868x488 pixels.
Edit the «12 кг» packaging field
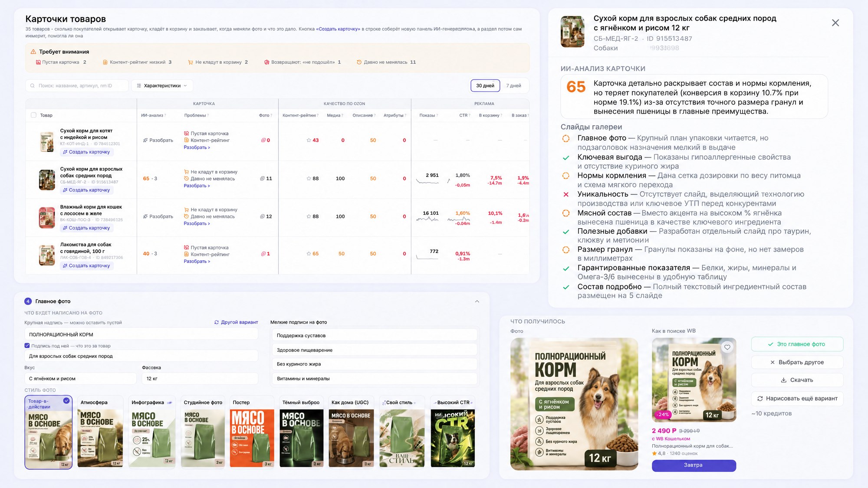[x=200, y=379]
